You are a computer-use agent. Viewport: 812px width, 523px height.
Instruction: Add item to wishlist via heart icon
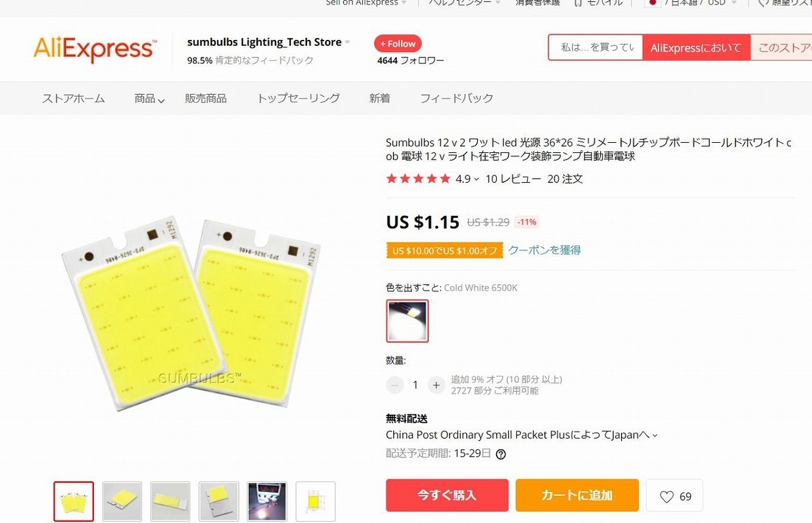tap(667, 497)
